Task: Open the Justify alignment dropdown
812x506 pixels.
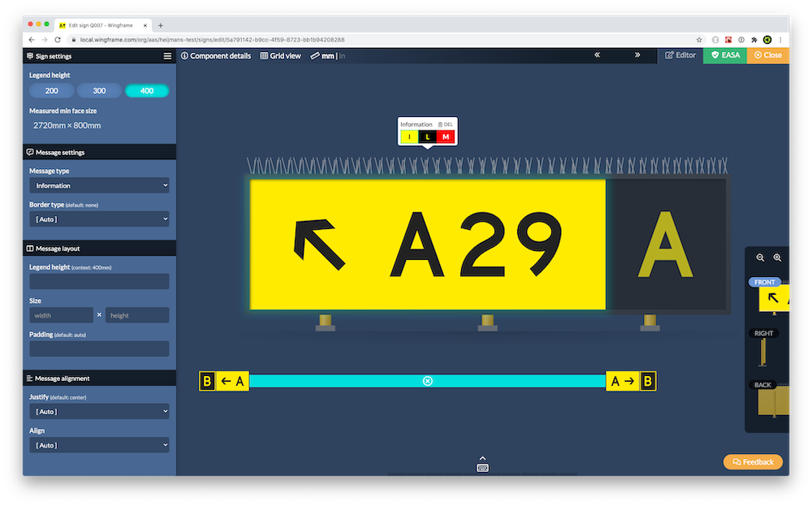Action: (99, 412)
